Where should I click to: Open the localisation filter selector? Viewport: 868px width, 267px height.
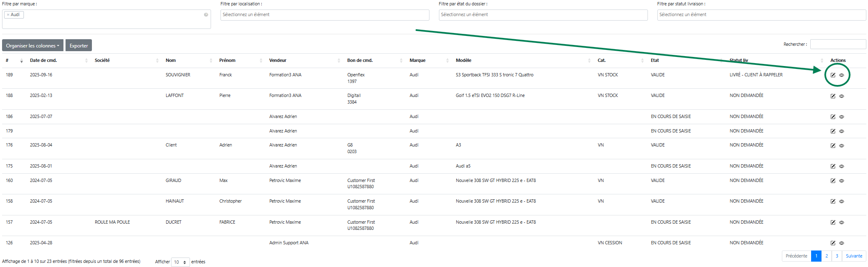click(324, 15)
